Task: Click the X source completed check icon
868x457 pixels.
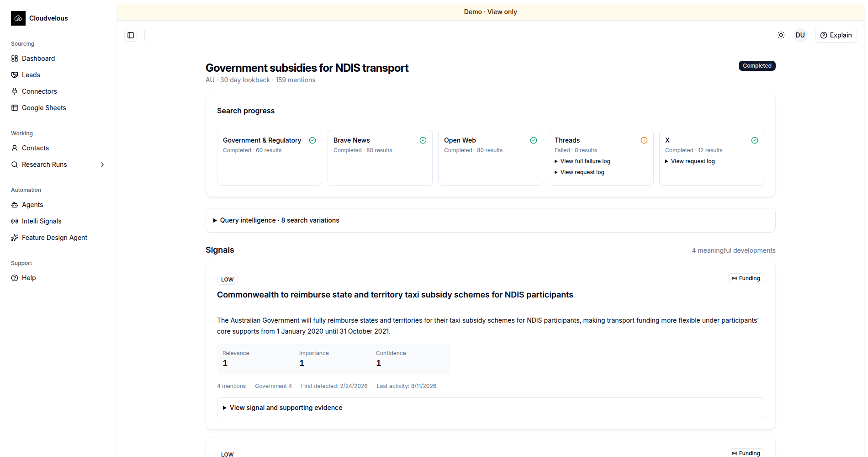Action: (x=755, y=140)
